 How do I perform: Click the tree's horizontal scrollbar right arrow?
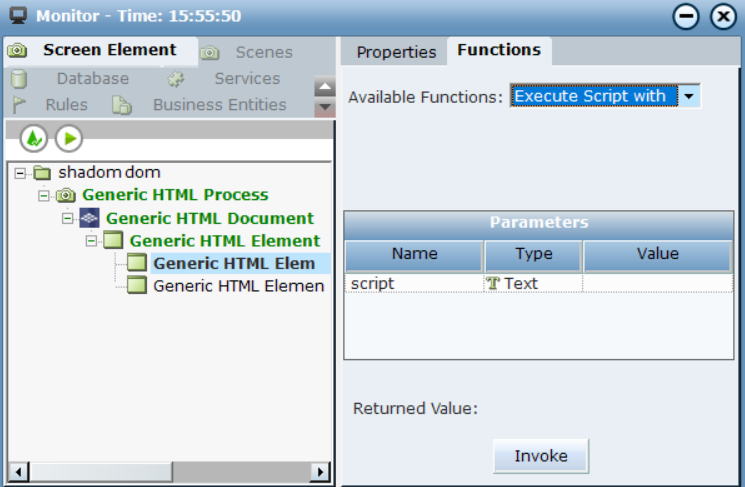[320, 471]
